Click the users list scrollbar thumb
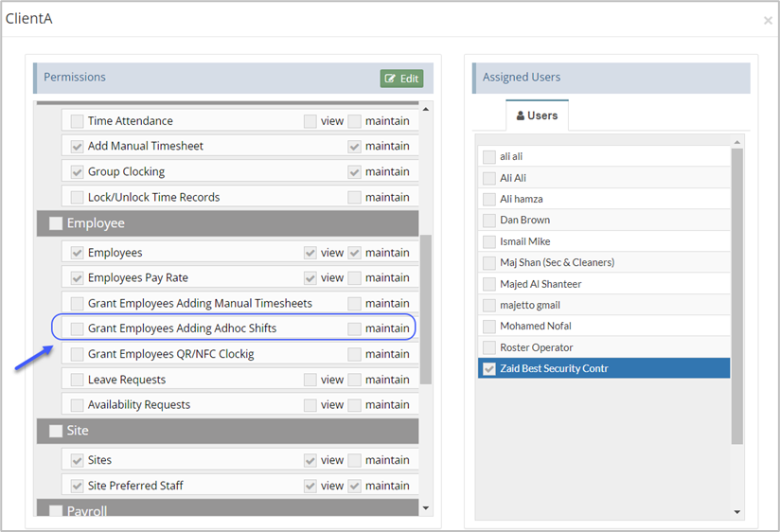 [x=737, y=296]
